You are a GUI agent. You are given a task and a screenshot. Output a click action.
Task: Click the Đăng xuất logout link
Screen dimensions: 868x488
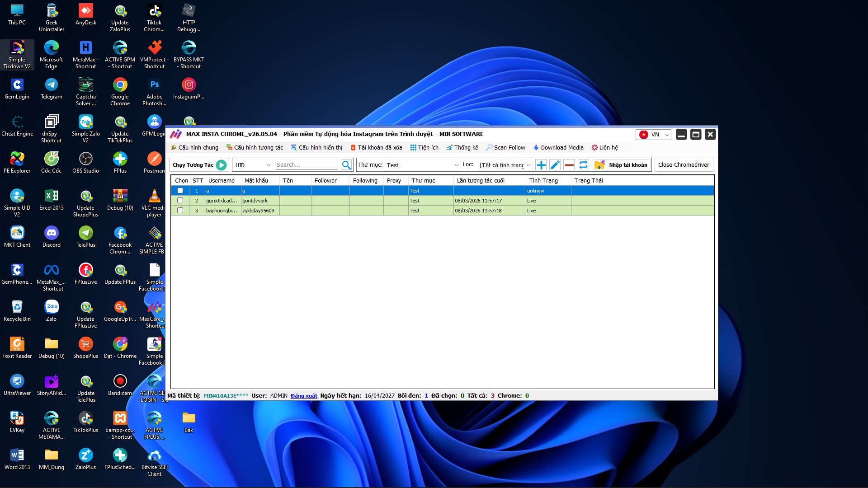[x=304, y=396]
